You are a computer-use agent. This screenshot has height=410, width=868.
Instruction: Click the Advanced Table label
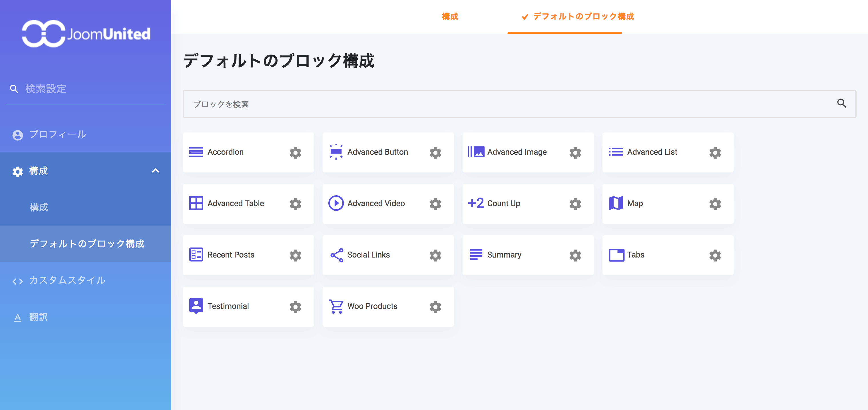click(236, 203)
